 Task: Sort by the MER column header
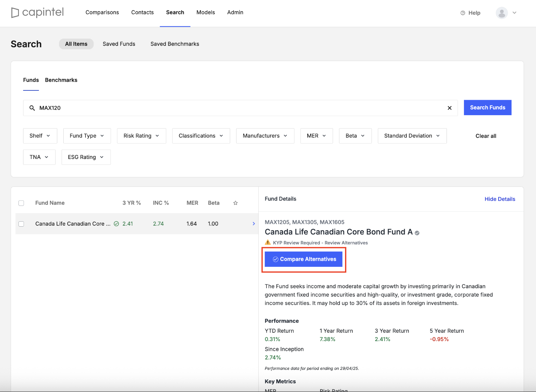pyautogui.click(x=192, y=203)
